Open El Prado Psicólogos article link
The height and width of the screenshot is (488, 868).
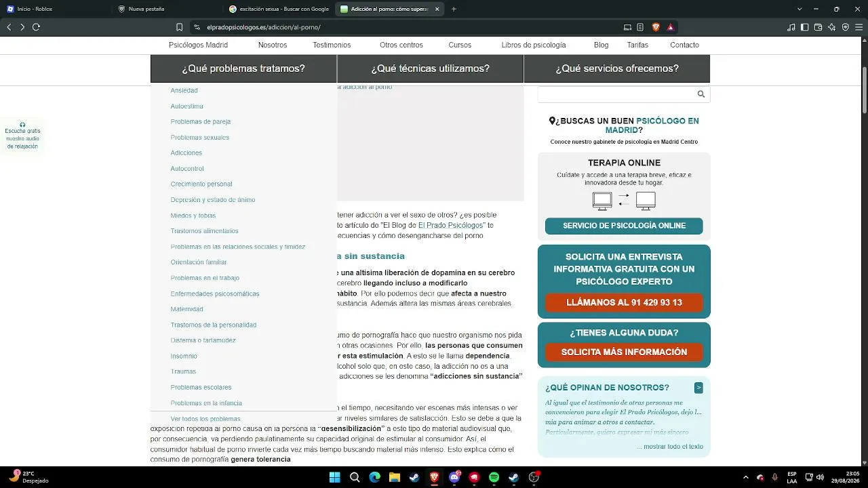coord(450,225)
